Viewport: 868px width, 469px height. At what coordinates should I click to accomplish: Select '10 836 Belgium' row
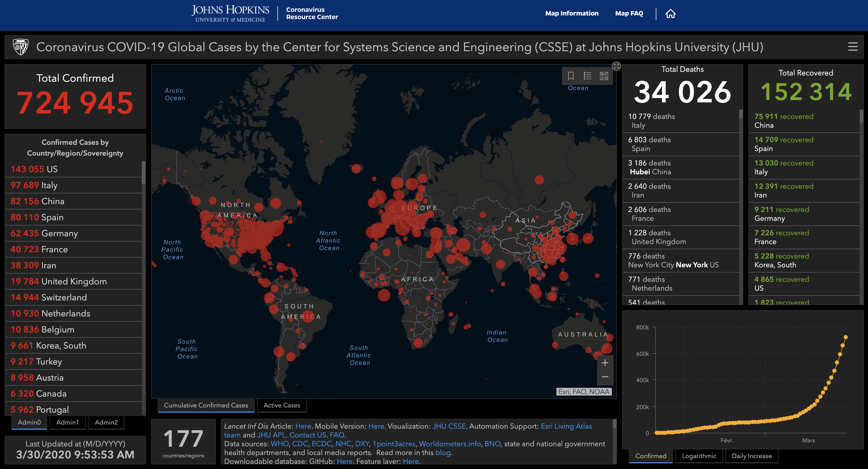[x=73, y=330]
